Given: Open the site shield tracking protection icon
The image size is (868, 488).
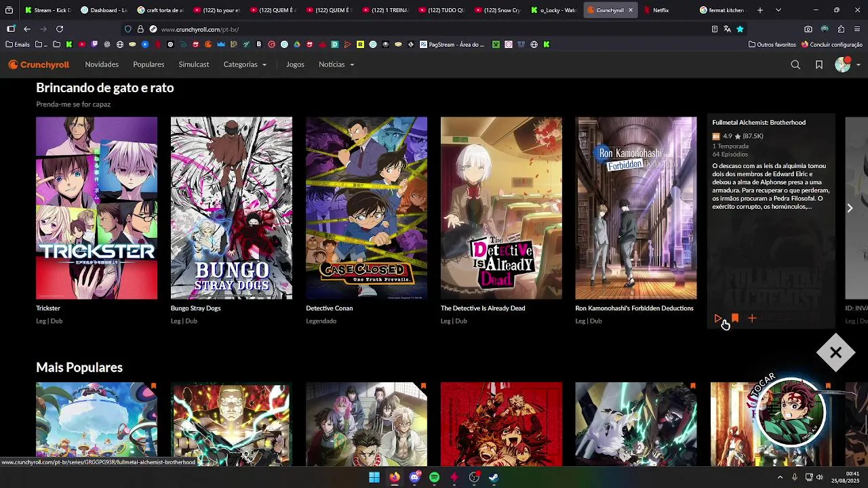Looking at the screenshot, I should coord(127,29).
